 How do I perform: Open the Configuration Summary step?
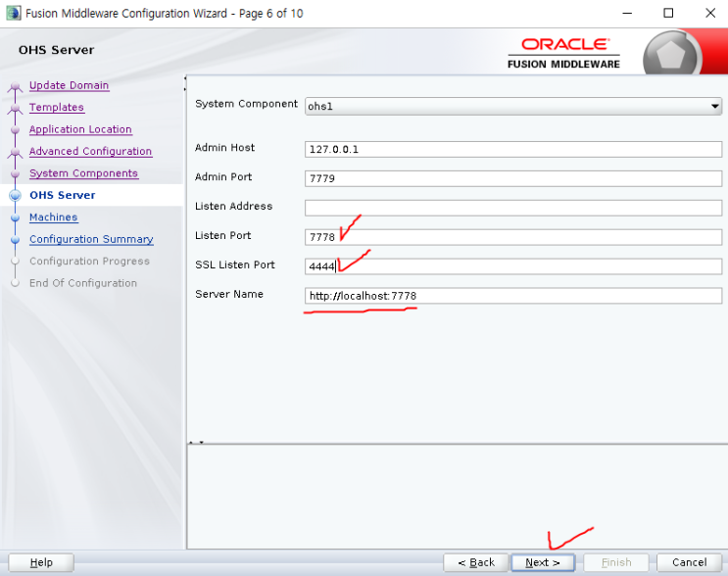[91, 239]
